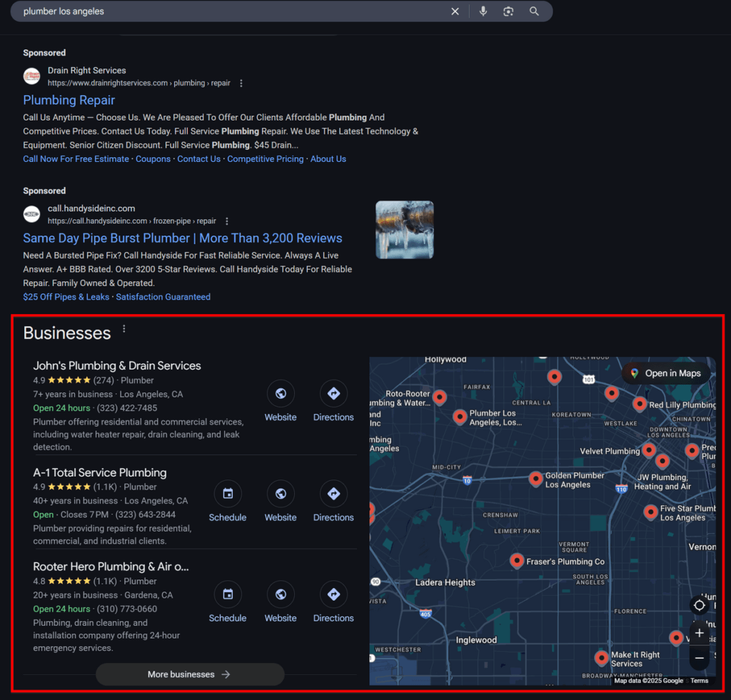The image size is (731, 700).
Task: Click the magnifying glass search icon
Action: (x=534, y=11)
